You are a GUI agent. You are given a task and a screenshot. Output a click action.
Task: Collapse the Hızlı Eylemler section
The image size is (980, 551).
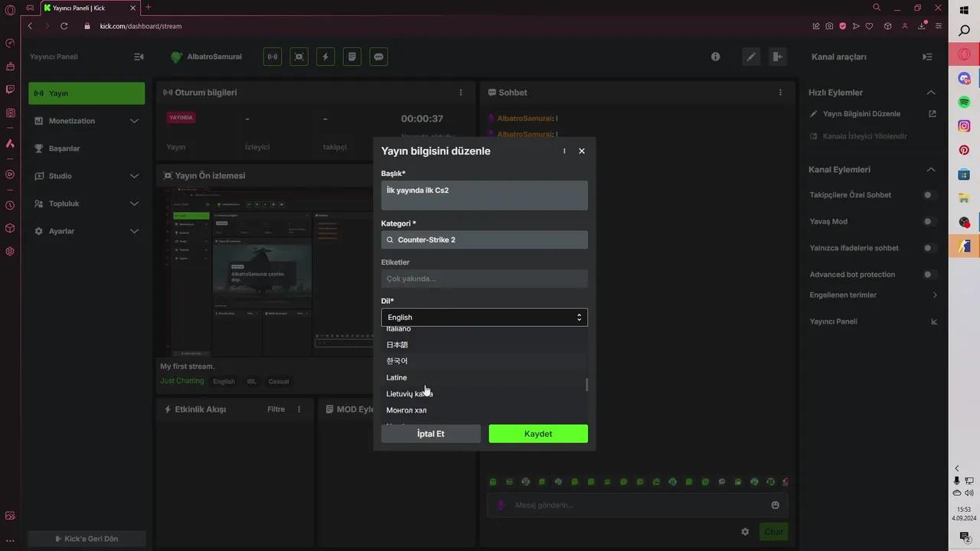click(x=931, y=93)
